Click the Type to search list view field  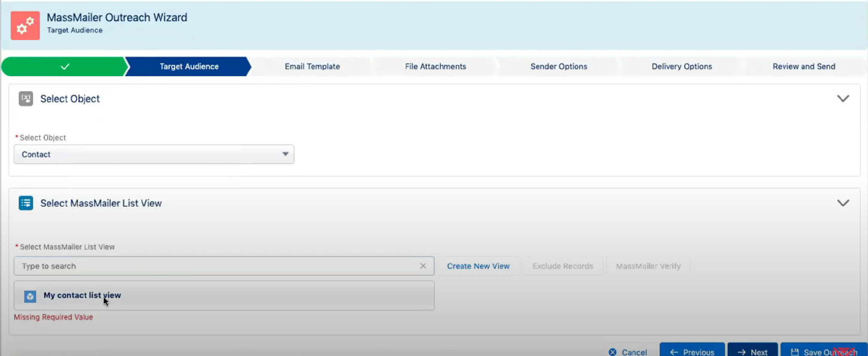224,266
